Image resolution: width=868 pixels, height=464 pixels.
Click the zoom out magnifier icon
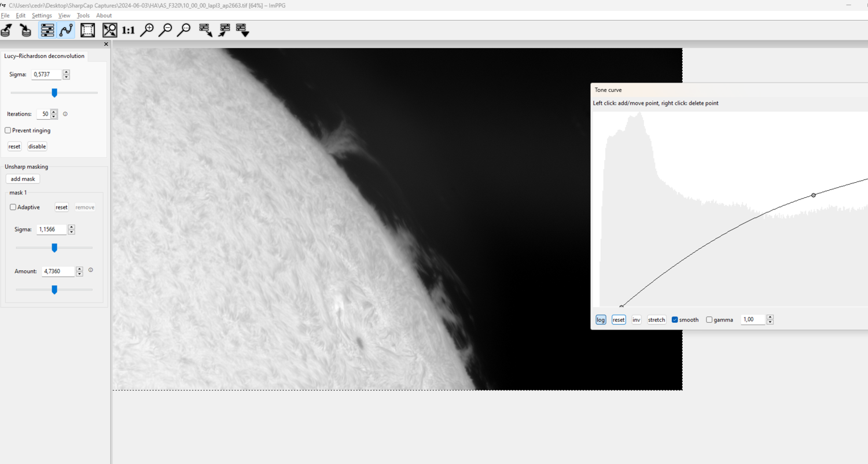(x=165, y=30)
